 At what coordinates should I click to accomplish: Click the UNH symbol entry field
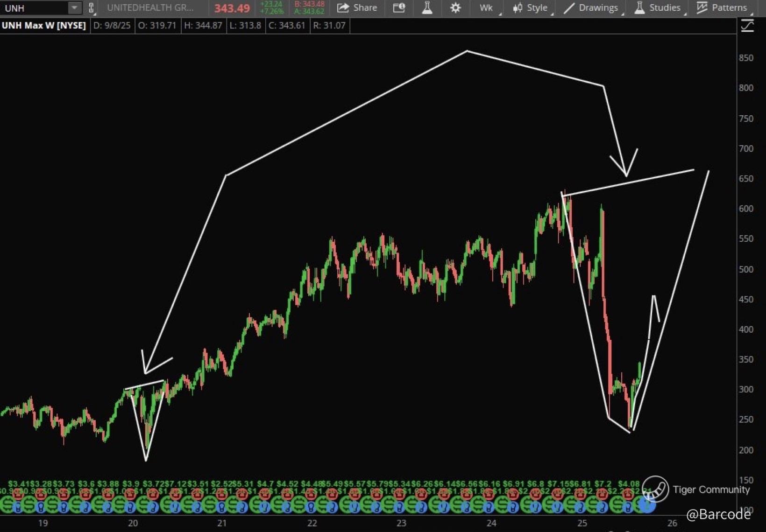[35, 8]
